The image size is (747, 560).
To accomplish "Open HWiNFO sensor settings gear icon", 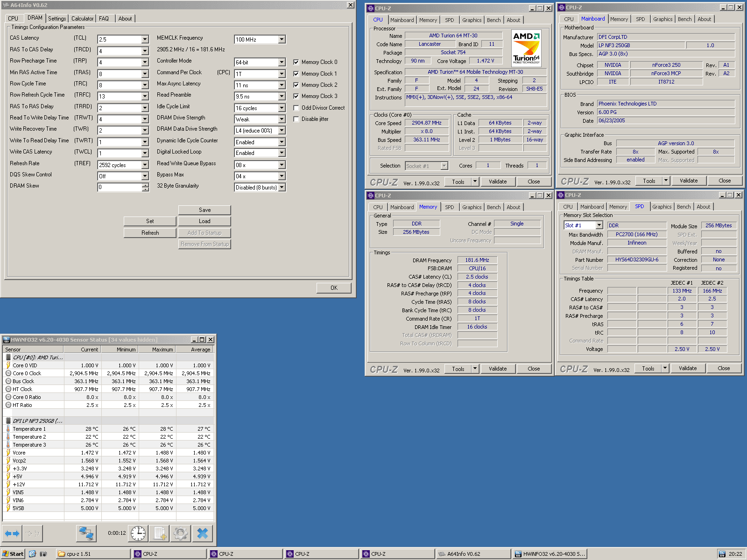I will (x=181, y=533).
